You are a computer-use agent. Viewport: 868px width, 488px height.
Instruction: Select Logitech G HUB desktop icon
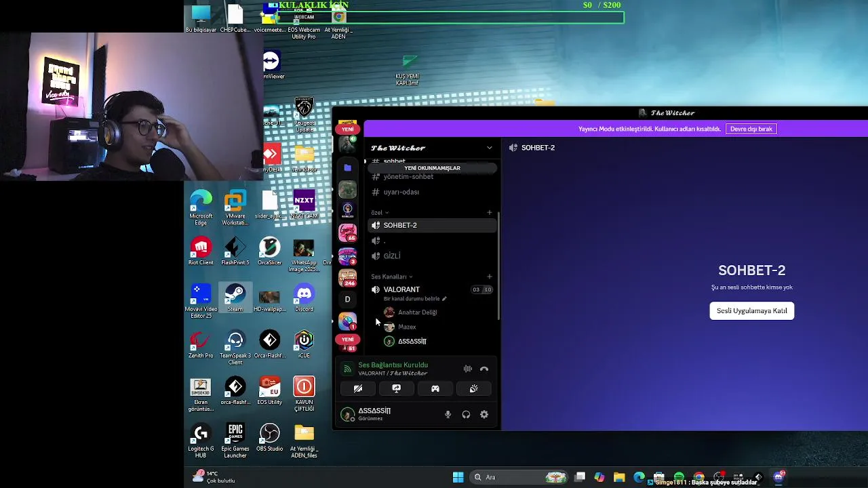tap(200, 441)
